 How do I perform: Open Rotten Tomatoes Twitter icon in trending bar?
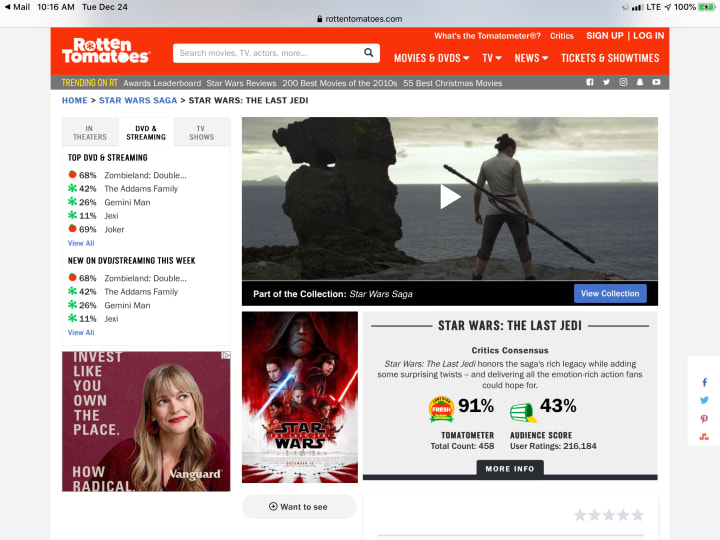point(607,82)
